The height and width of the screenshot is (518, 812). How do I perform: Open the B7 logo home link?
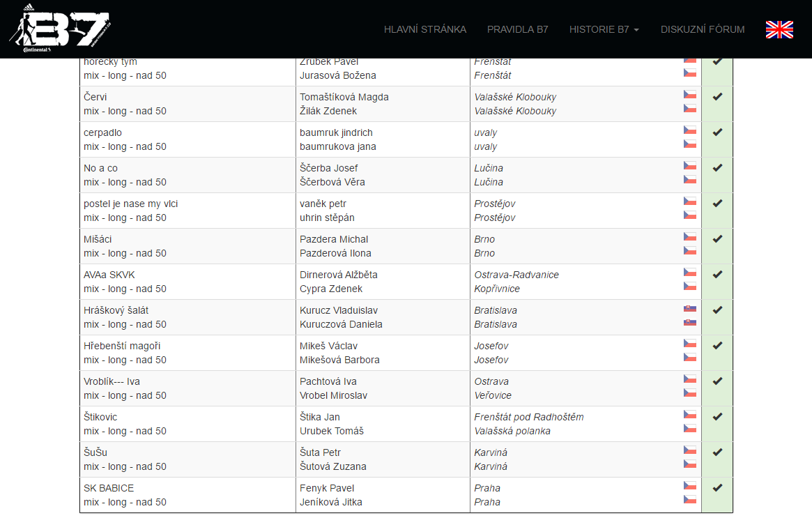(x=59, y=29)
